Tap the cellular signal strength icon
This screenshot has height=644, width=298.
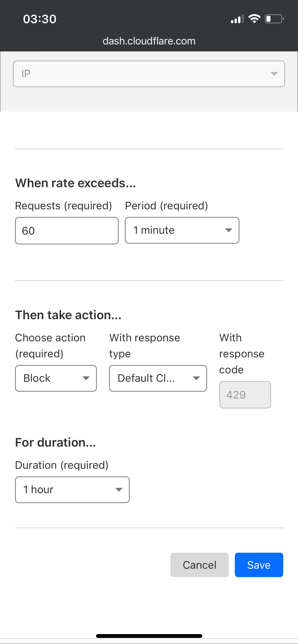point(237,19)
